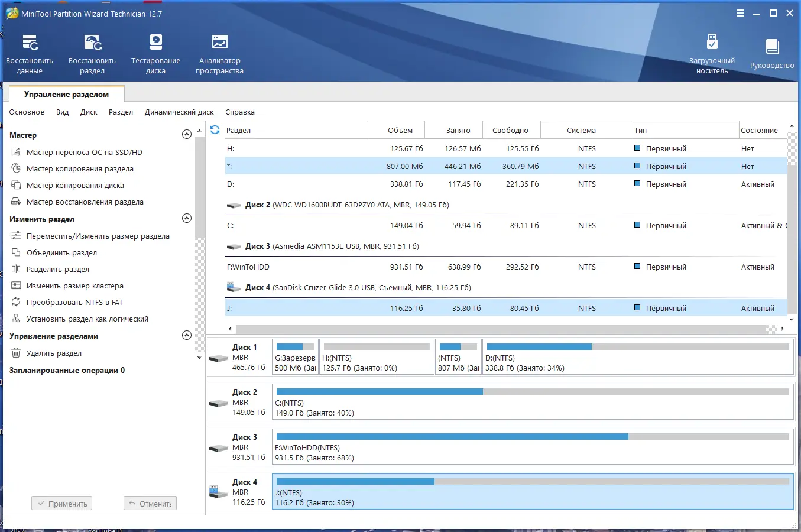The height and width of the screenshot is (532, 801).
Task: Select the Восстановить данные tool
Action: (x=30, y=53)
